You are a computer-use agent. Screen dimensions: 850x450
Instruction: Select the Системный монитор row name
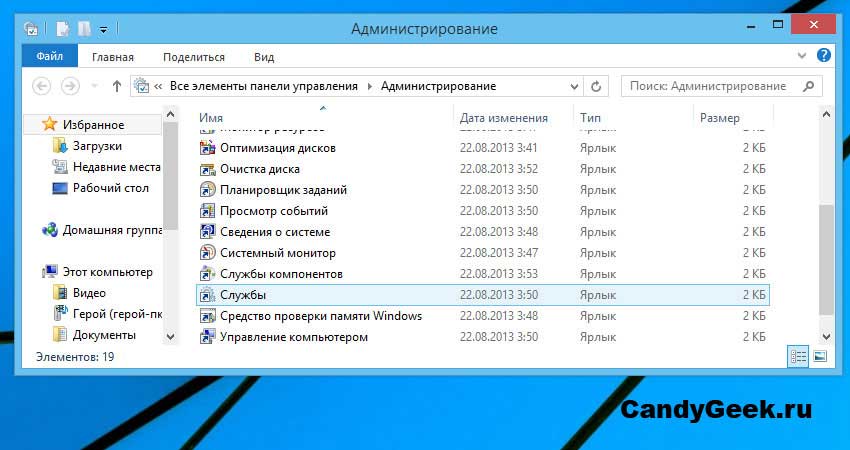tap(278, 253)
